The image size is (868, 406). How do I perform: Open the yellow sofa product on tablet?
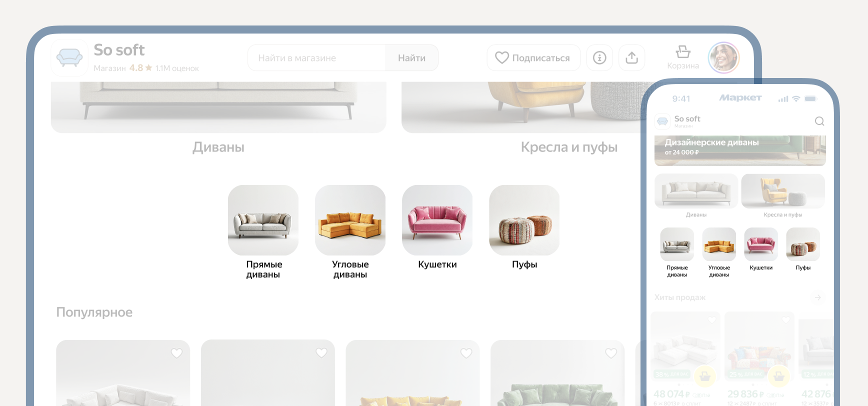[x=412, y=373]
